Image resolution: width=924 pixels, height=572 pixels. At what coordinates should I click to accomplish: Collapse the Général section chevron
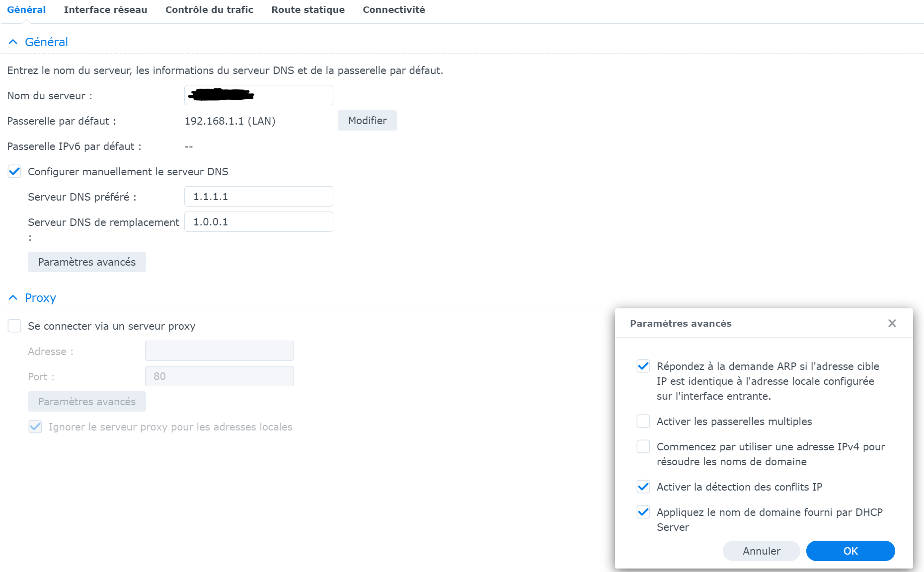tap(13, 42)
